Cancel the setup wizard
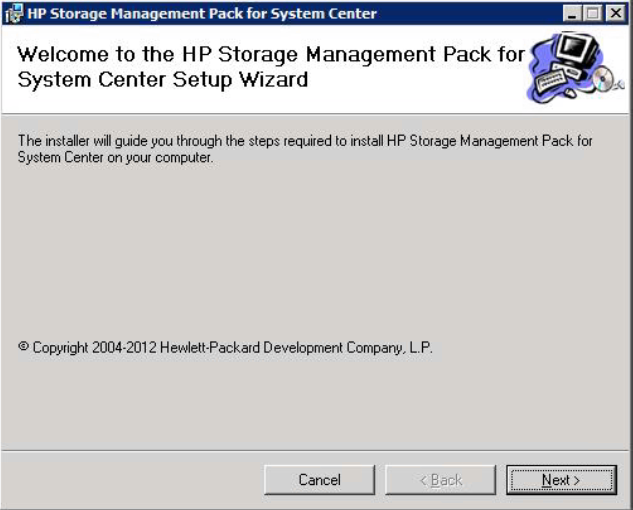The image size is (633, 510). click(319, 480)
